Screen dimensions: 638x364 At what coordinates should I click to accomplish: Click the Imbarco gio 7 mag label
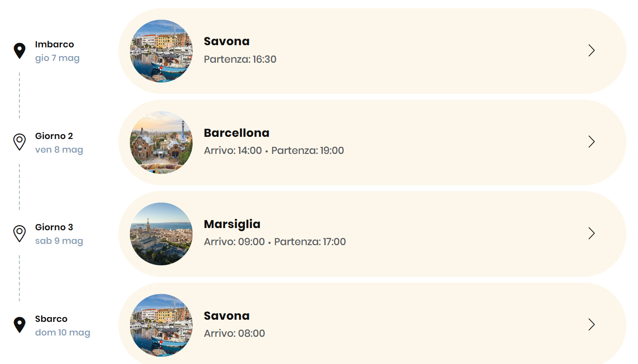point(57,51)
